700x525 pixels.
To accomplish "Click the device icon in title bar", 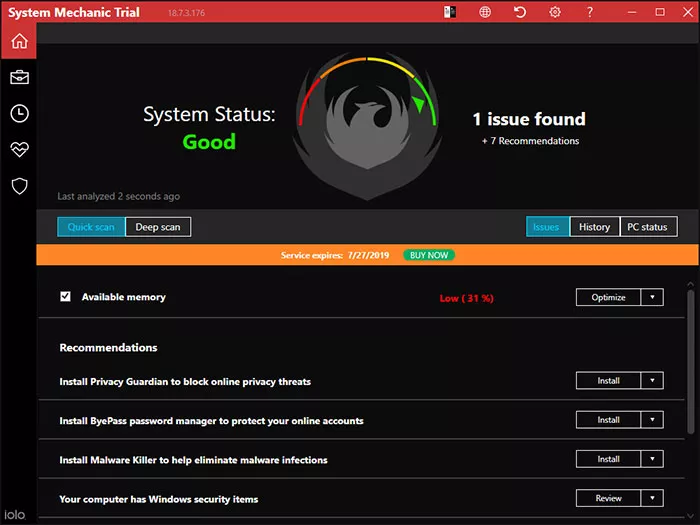I will coord(450,12).
